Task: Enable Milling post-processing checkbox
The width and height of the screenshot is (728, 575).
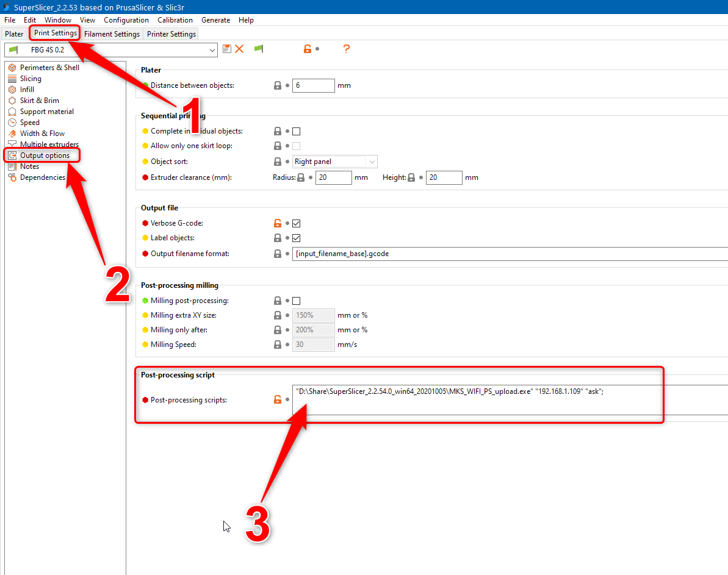Action: 296,301
